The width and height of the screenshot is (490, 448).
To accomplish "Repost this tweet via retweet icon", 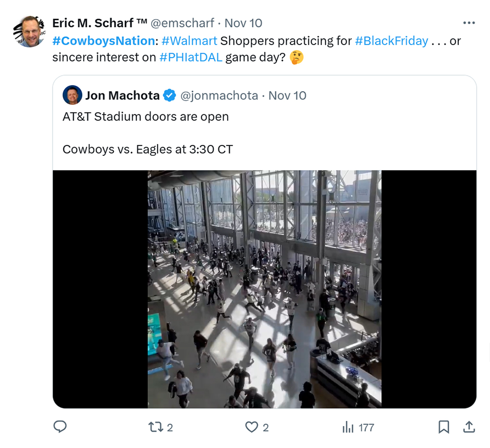I will coord(155,427).
